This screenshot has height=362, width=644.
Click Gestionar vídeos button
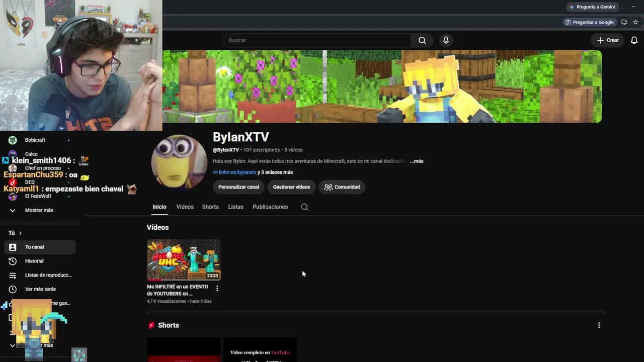[291, 187]
